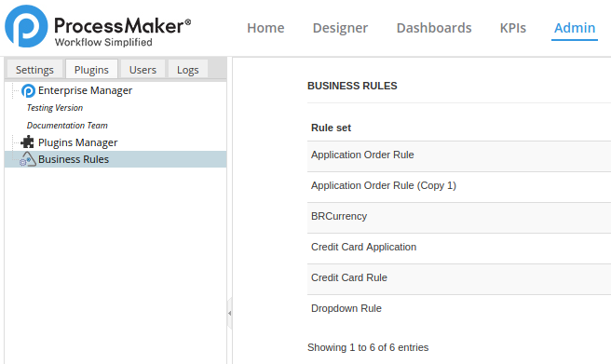Switch to the Plugins tab
Viewport: 611px width, 364px height.
(x=91, y=70)
